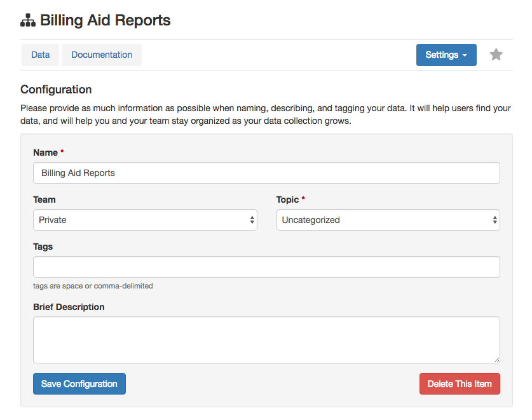Click the Team field label

pos(44,200)
